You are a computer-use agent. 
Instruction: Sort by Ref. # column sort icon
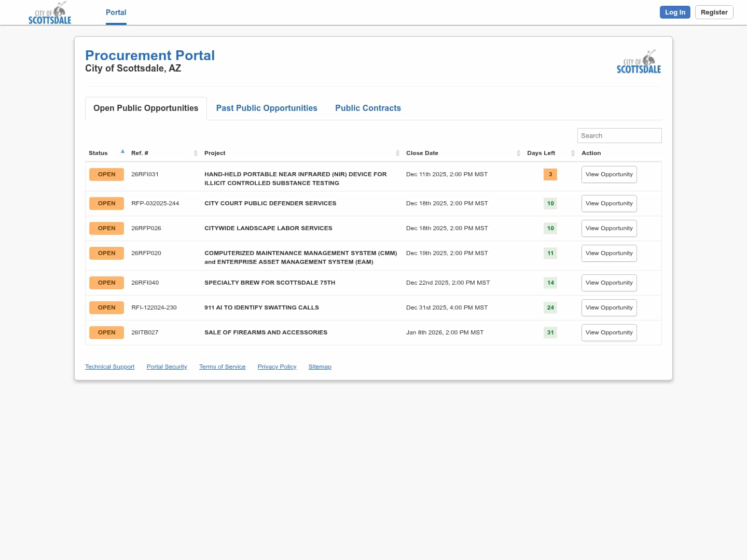point(196,153)
